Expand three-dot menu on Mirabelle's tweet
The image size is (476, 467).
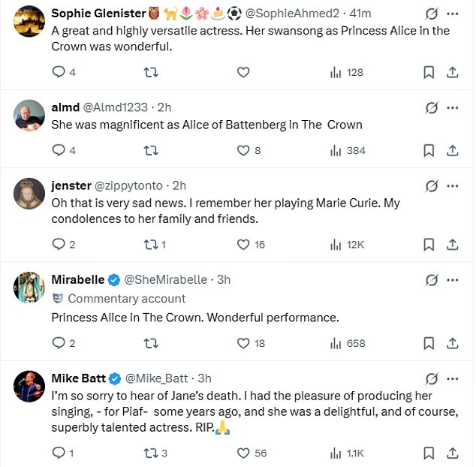pos(453,279)
